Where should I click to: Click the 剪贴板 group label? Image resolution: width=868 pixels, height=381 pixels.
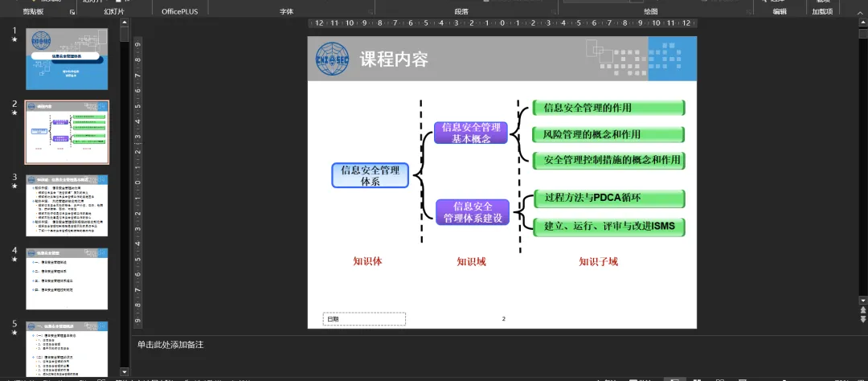pos(33,11)
